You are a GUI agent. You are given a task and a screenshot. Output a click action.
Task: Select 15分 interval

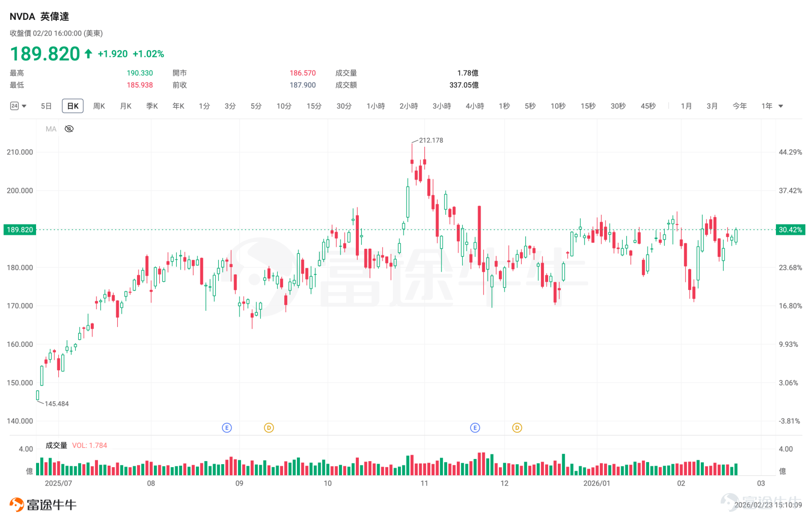[314, 106]
